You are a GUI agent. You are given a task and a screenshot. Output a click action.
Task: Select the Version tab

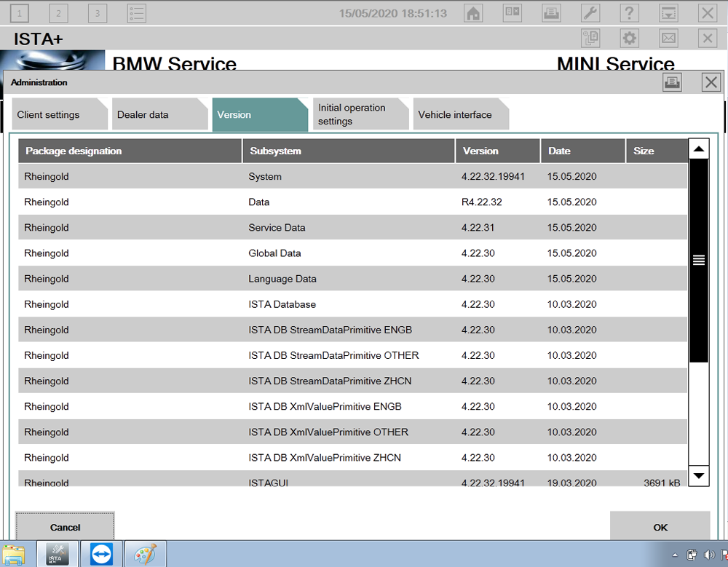(x=260, y=115)
